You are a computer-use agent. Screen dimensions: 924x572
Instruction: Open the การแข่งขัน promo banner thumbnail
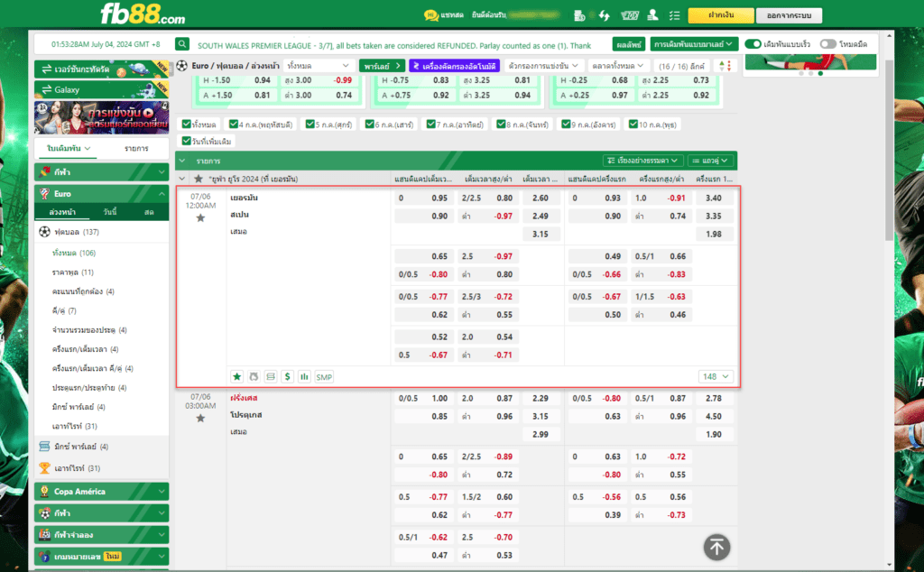coord(101,117)
